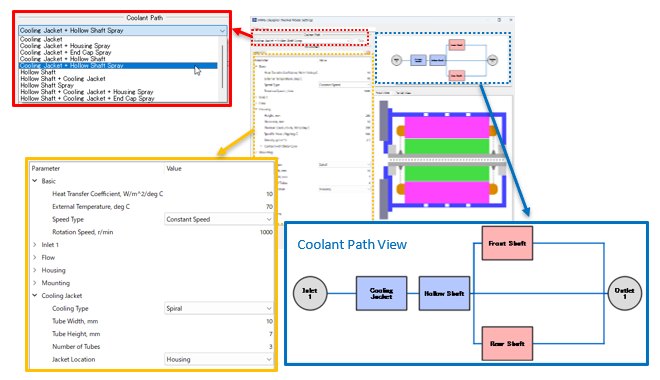The height and width of the screenshot is (380, 660).
Task: Edit the Tube Width value field
Action: coord(218,321)
